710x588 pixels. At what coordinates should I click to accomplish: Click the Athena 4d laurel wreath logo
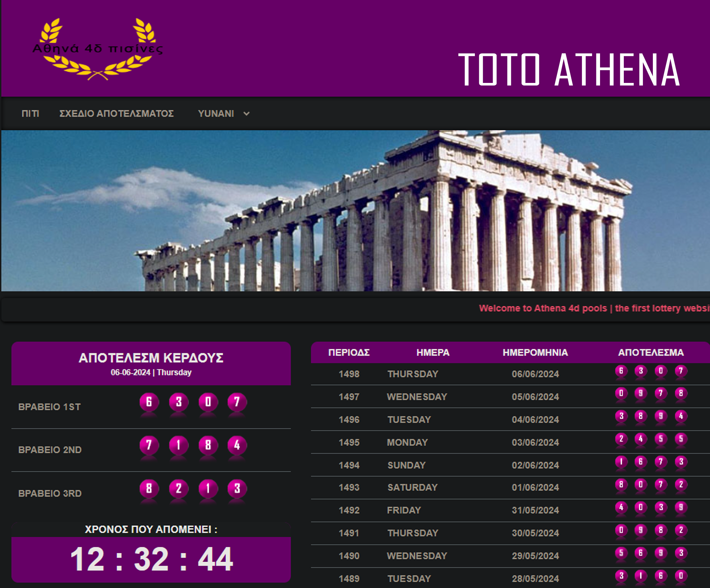[x=97, y=49]
